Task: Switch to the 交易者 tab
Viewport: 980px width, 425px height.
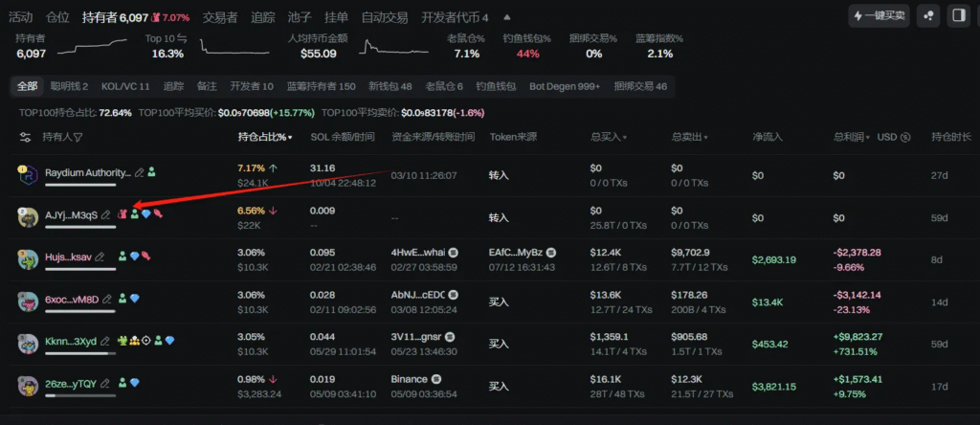Action: (220, 17)
